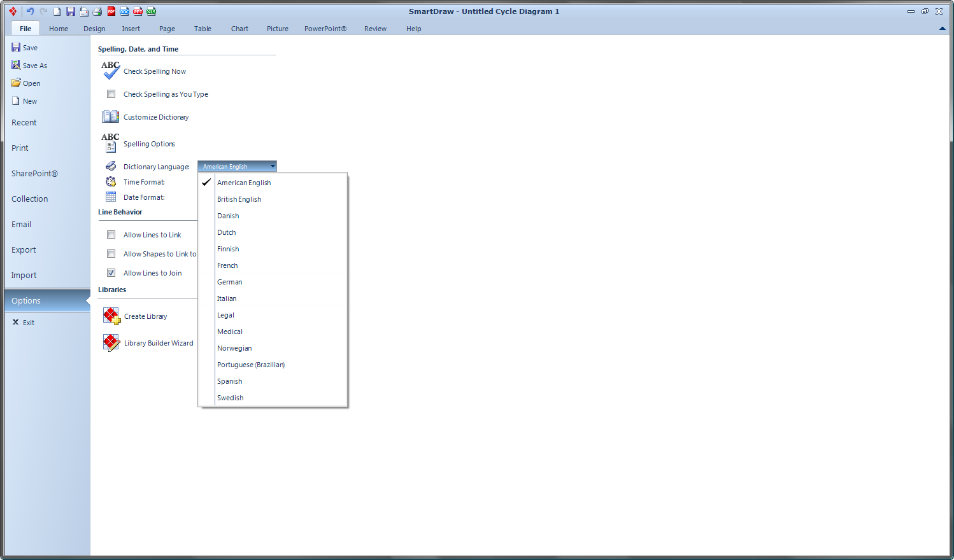Export to PowerPoint using the PPT icon
Viewport: 954px width, 560px height.
[138, 11]
